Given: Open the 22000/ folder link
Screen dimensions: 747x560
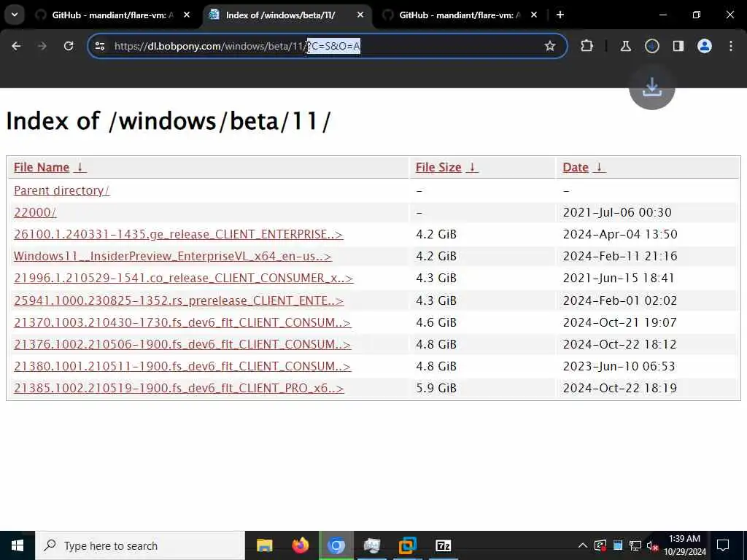Looking at the screenshot, I should (35, 212).
